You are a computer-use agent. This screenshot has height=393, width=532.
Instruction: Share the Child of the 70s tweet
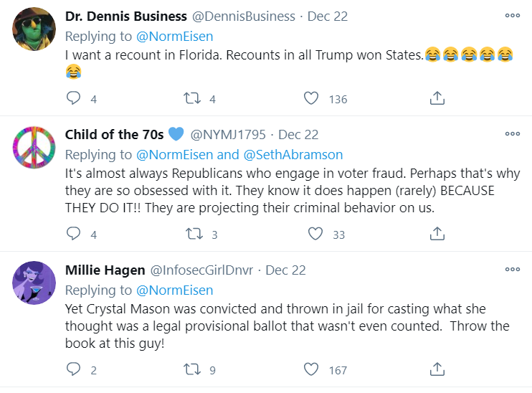(x=437, y=234)
